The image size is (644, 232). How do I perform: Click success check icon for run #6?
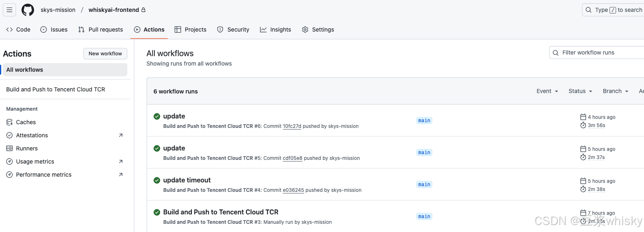pos(157,116)
